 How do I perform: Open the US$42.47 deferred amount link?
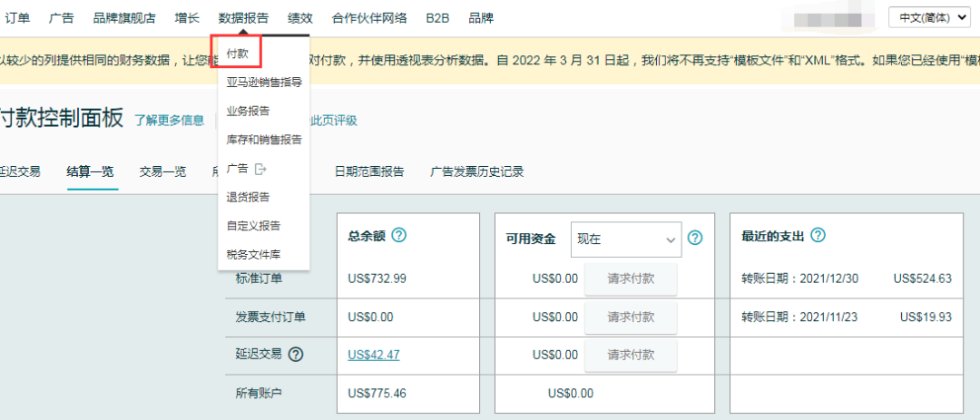(373, 355)
